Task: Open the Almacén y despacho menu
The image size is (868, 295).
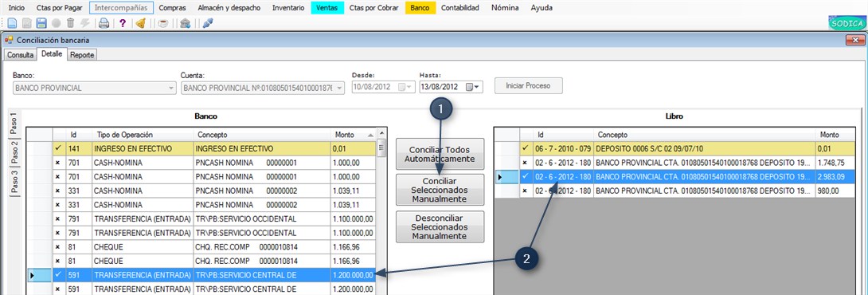Action: [229, 8]
